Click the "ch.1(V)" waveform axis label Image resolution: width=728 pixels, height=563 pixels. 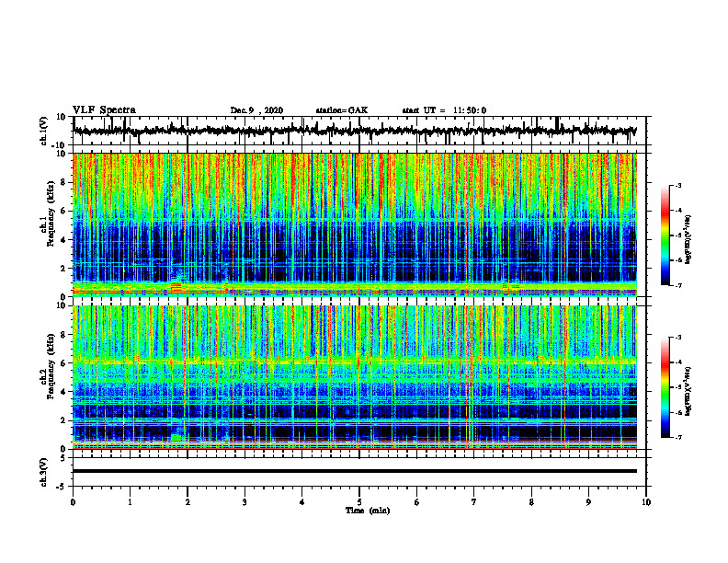[44, 131]
